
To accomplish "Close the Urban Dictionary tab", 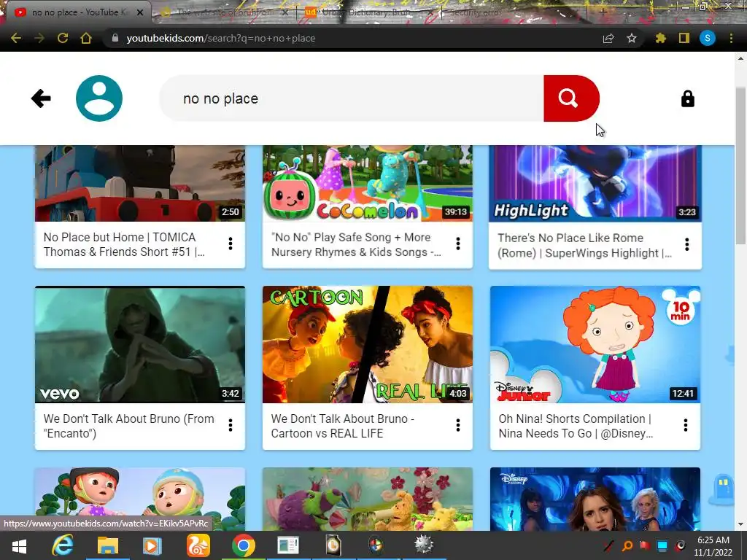I will coord(430,12).
